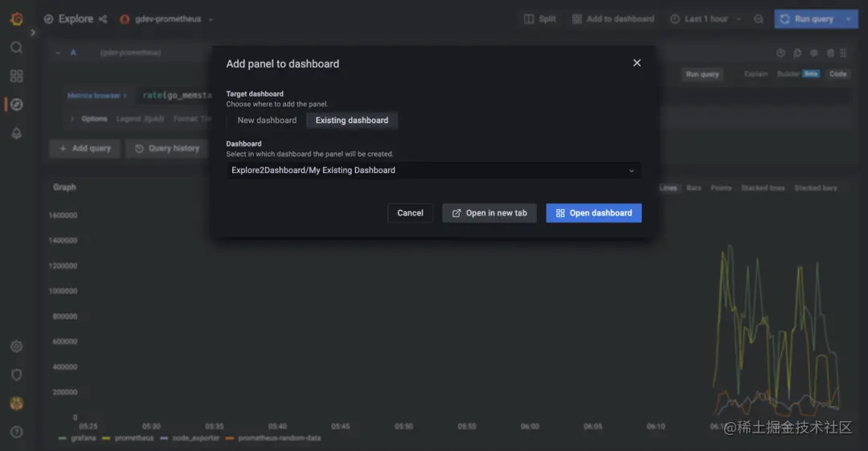Open the Last 1 hour time picker
This screenshot has width=868, height=451.
tap(706, 18)
